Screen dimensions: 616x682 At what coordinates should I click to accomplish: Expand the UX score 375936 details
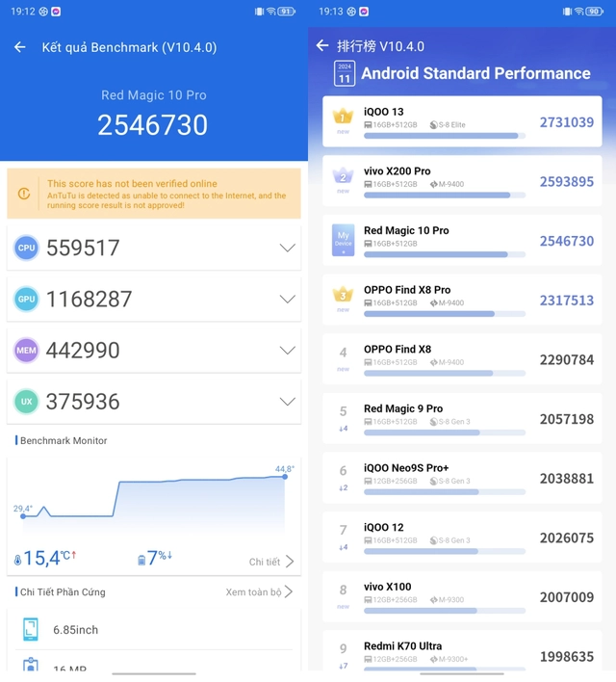point(287,402)
